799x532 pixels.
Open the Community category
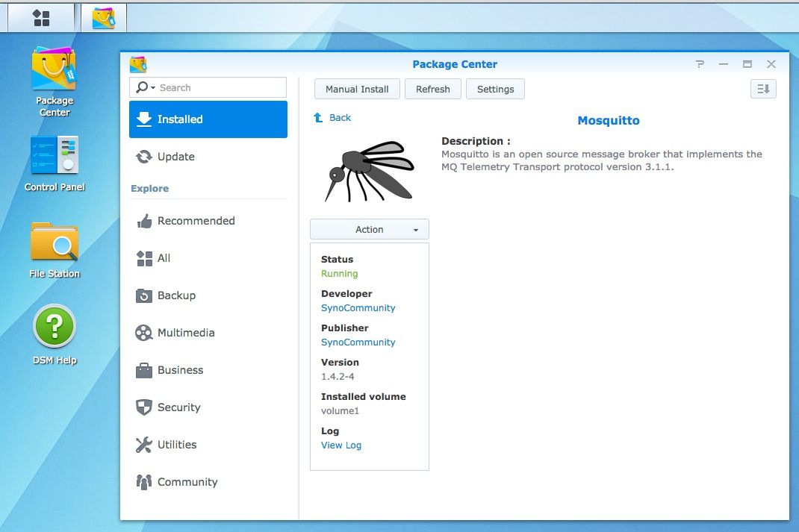[208, 481]
